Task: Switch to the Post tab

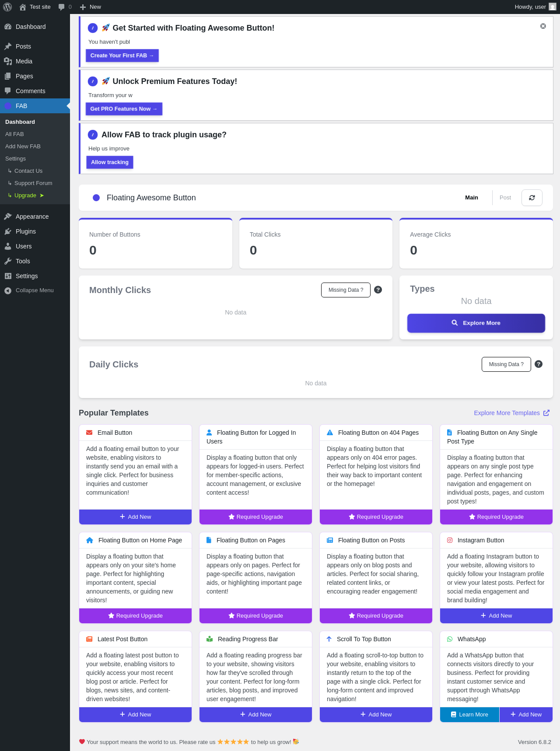Action: (x=505, y=198)
